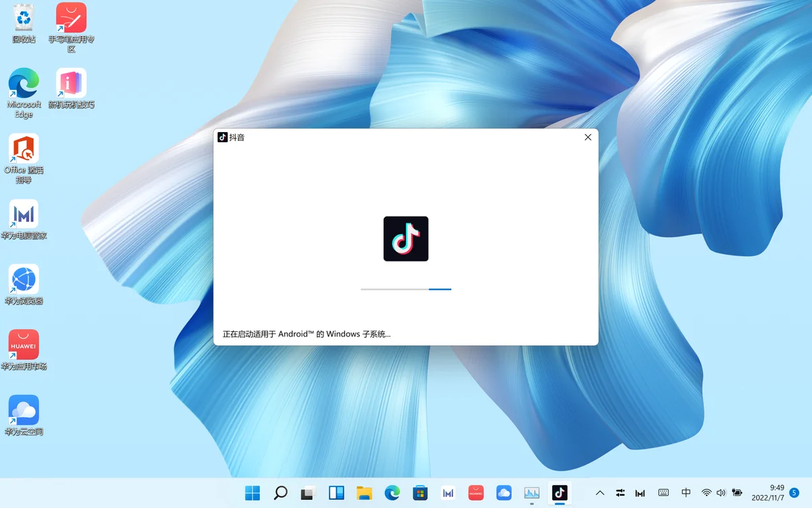This screenshot has width=812, height=508.
Task: Open the 新机玩机技巧 desktop shortcut
Action: [71, 88]
